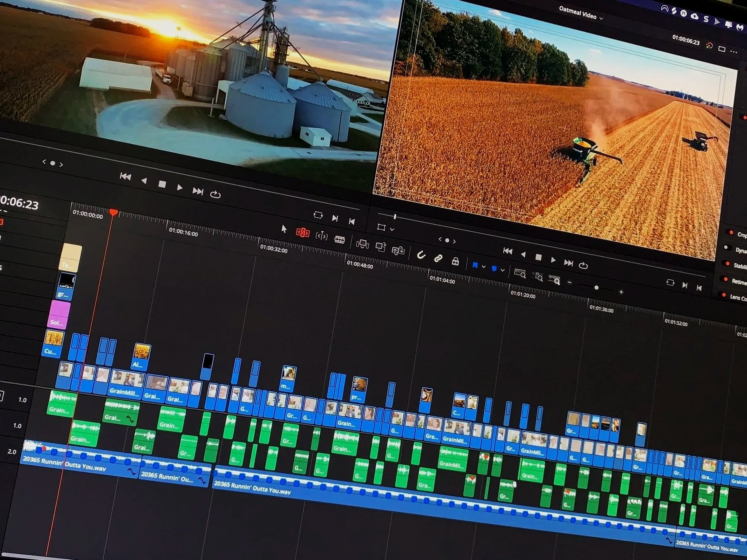Stop playback in the source viewer
Screen dimensions: 747x560
(162, 184)
